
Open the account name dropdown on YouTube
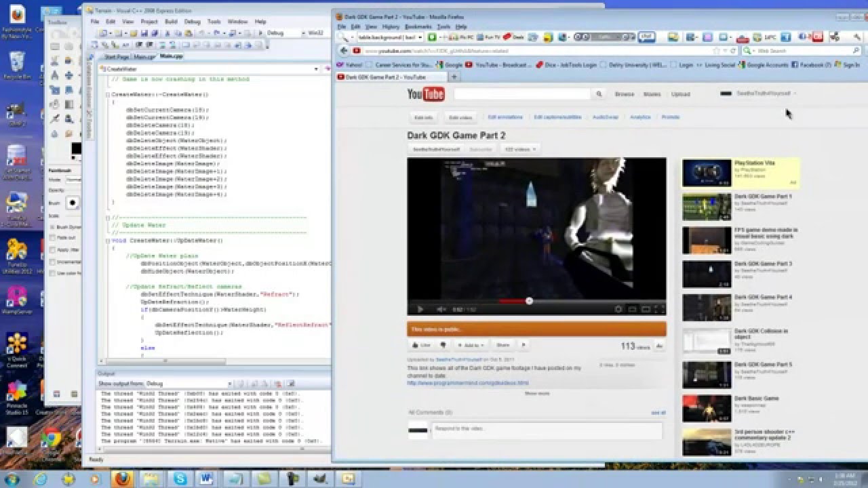click(x=766, y=94)
